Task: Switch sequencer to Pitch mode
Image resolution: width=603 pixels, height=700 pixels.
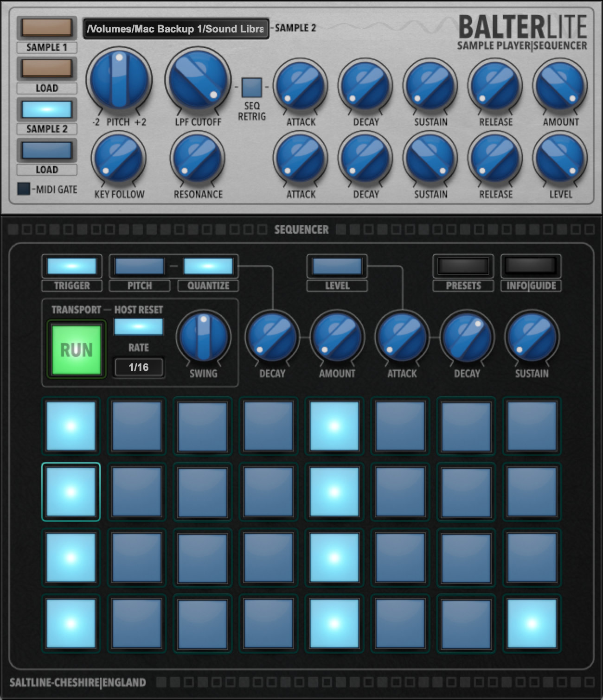Action: click(139, 267)
